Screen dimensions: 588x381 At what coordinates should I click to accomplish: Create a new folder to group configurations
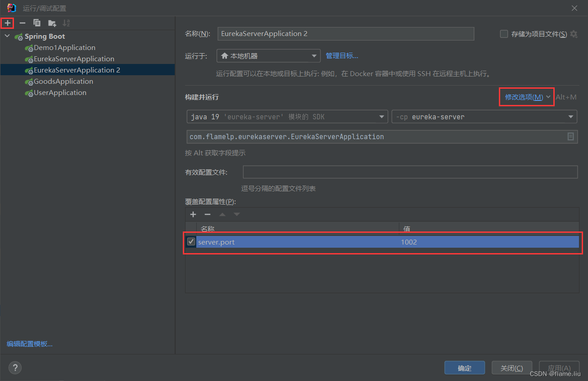pyautogui.click(x=51, y=23)
